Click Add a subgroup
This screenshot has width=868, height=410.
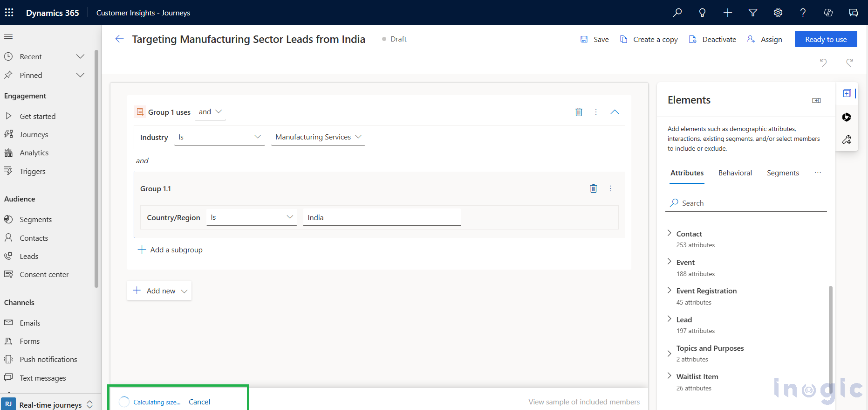coord(170,250)
